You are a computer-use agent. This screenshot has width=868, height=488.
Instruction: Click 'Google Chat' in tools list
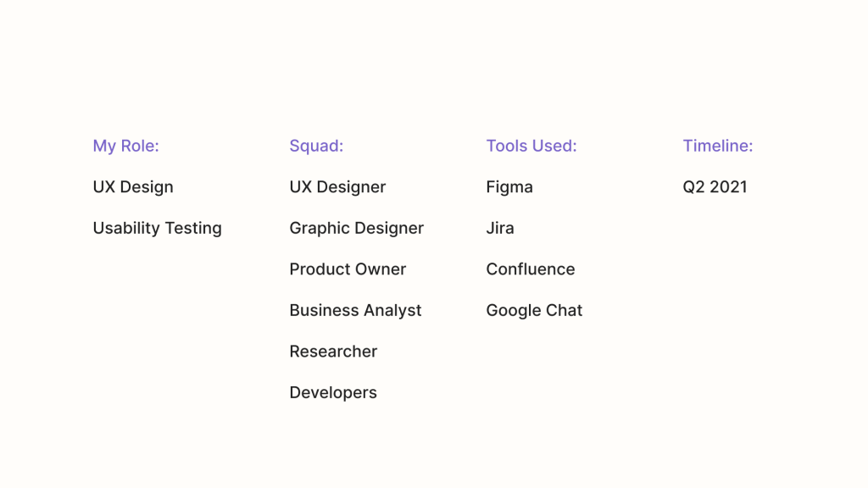pos(534,311)
